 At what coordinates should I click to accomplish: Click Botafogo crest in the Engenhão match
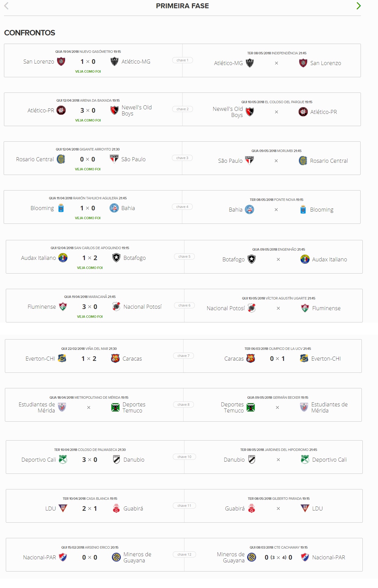[x=252, y=259]
